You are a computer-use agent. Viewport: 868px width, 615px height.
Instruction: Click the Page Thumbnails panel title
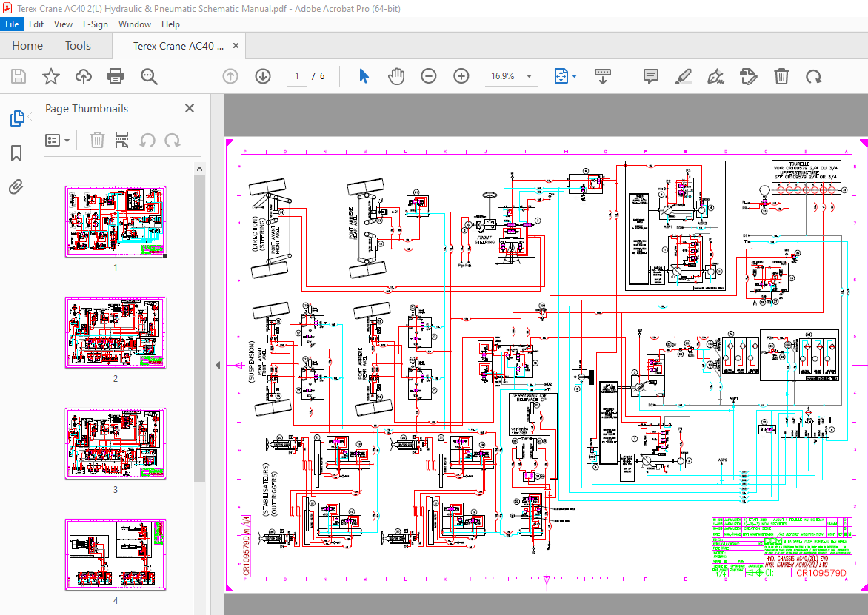[87, 108]
